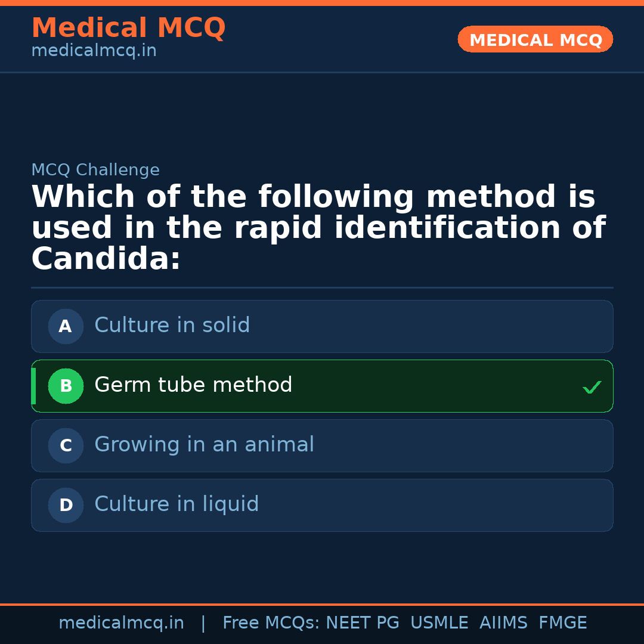644x644 pixels.
Task: Click the green B circle badge
Action: (x=66, y=386)
